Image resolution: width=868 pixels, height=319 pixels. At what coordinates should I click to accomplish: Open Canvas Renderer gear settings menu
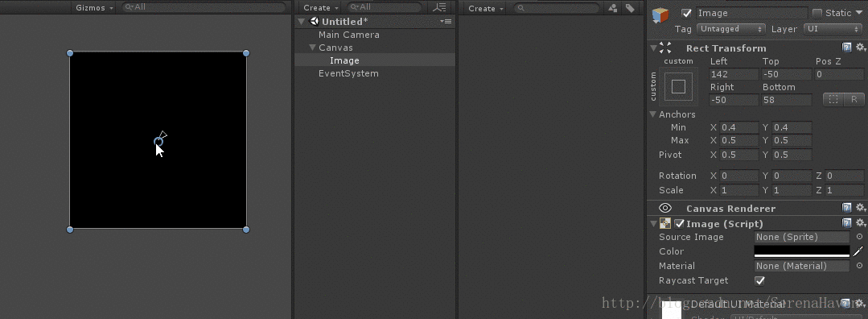(x=860, y=208)
